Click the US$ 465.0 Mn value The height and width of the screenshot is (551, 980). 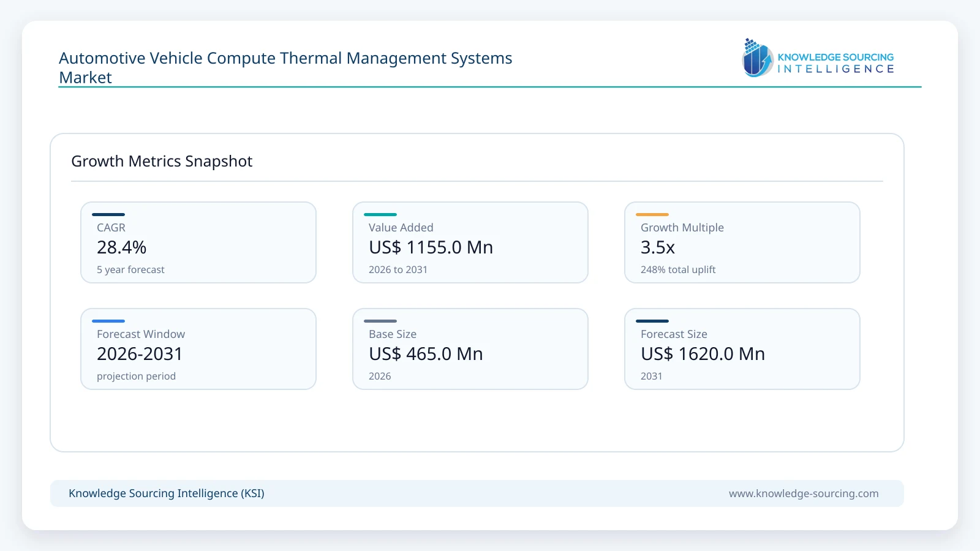pos(426,354)
